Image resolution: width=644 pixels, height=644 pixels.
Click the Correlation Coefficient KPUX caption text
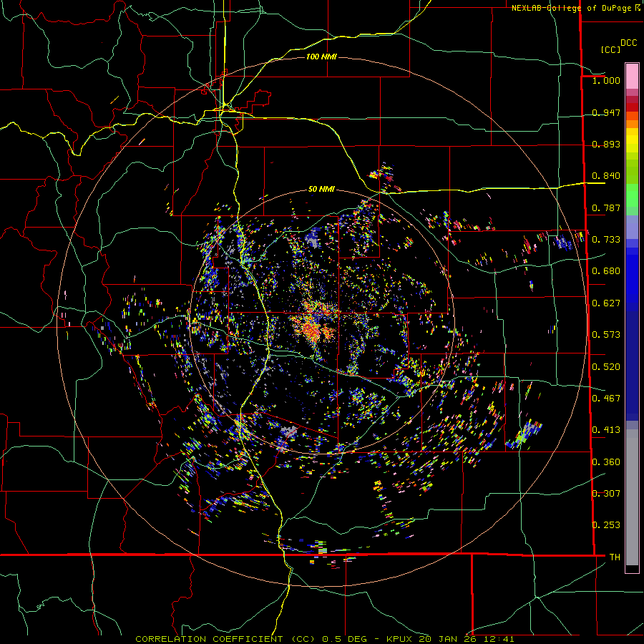(324, 639)
